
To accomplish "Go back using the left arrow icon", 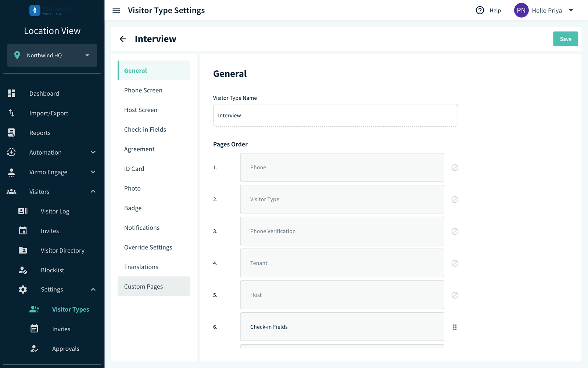I will click(123, 39).
